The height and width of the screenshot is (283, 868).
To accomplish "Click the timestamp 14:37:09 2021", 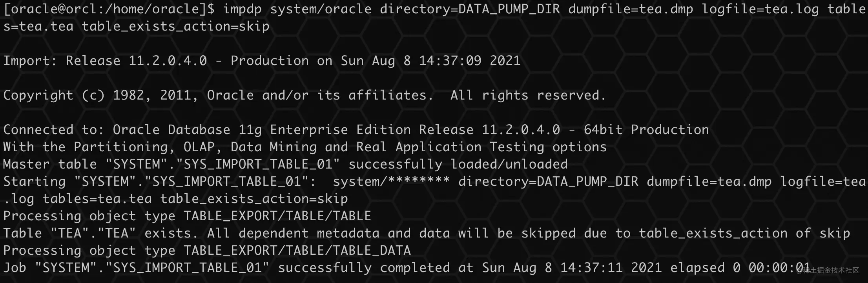I will tap(470, 61).
